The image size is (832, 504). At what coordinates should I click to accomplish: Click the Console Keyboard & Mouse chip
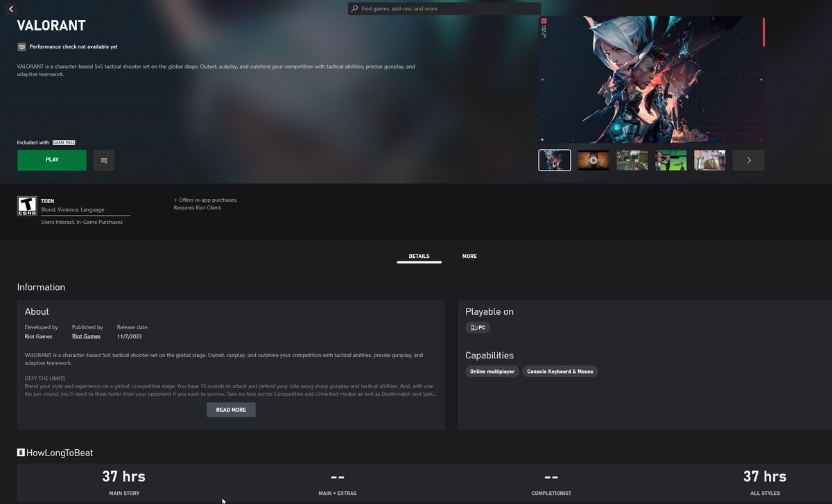click(x=560, y=372)
